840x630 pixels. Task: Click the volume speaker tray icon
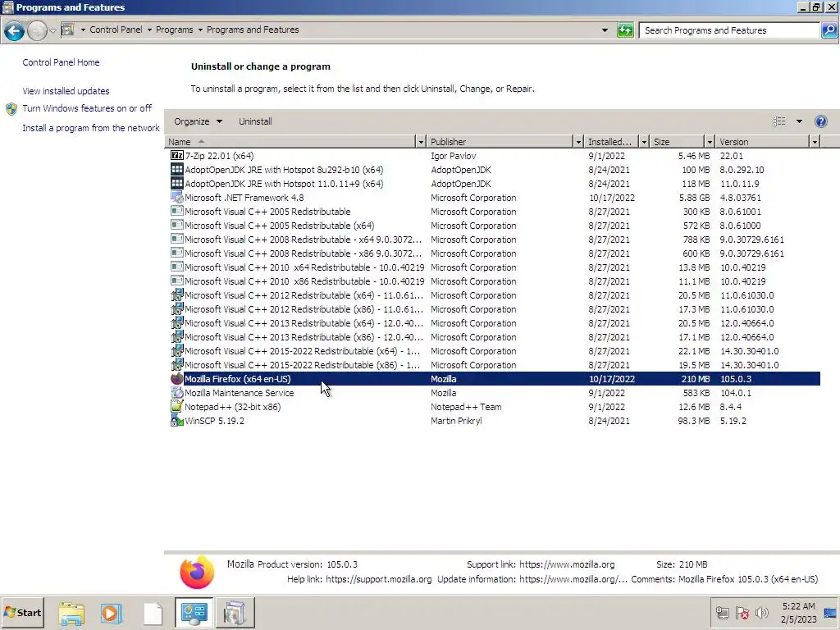(761, 612)
